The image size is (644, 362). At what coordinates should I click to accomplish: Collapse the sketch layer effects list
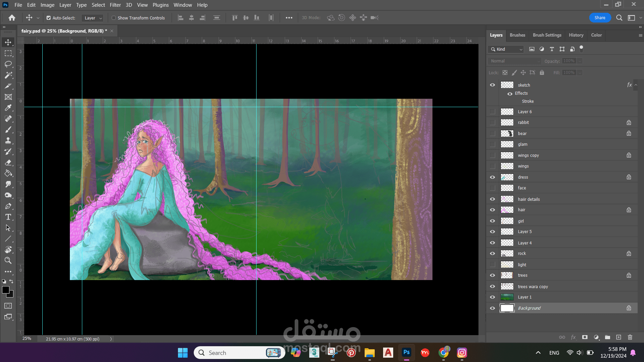click(636, 85)
